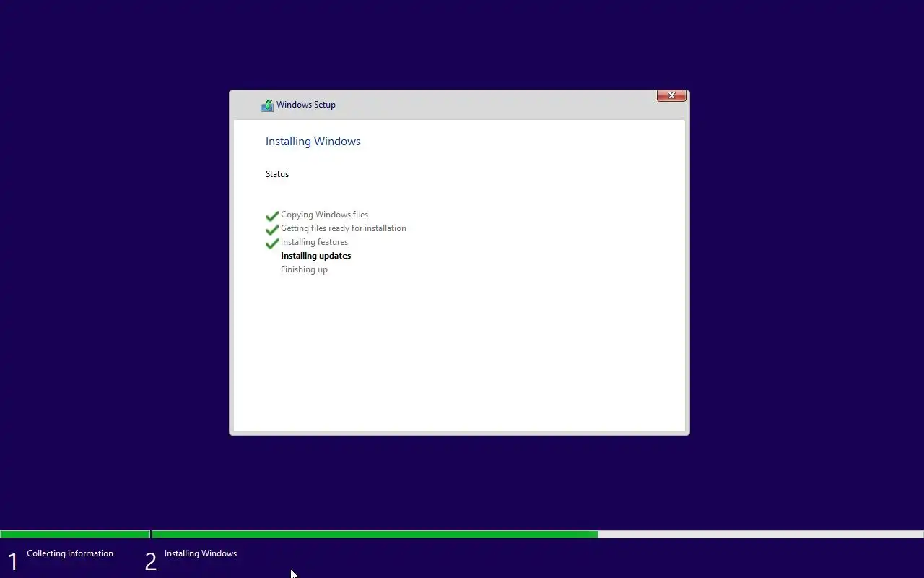The width and height of the screenshot is (924, 578).
Task: Click the Installing Windows progress bar
Action: tap(538, 535)
